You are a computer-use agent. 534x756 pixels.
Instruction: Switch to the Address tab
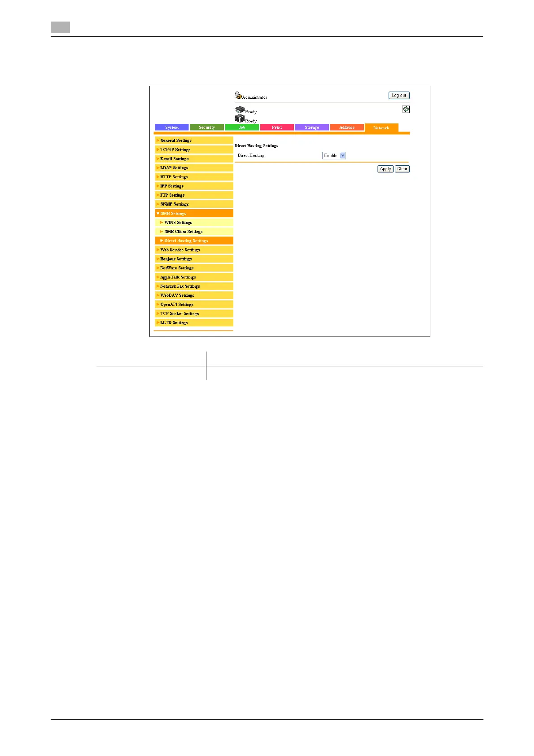click(347, 127)
